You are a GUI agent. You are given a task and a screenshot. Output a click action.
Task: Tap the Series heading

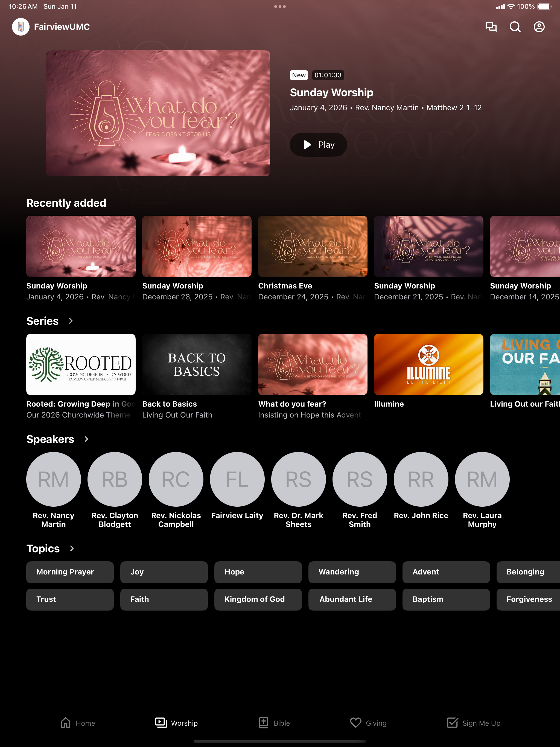(x=43, y=321)
